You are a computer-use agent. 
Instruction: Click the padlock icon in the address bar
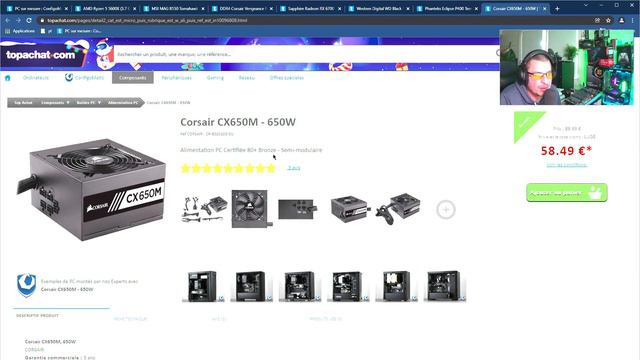click(x=42, y=20)
